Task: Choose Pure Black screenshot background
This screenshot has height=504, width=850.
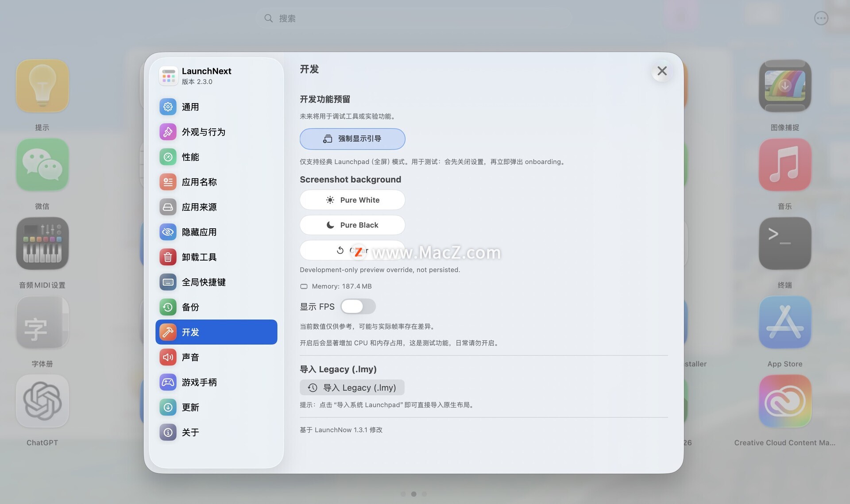Action: pyautogui.click(x=352, y=225)
